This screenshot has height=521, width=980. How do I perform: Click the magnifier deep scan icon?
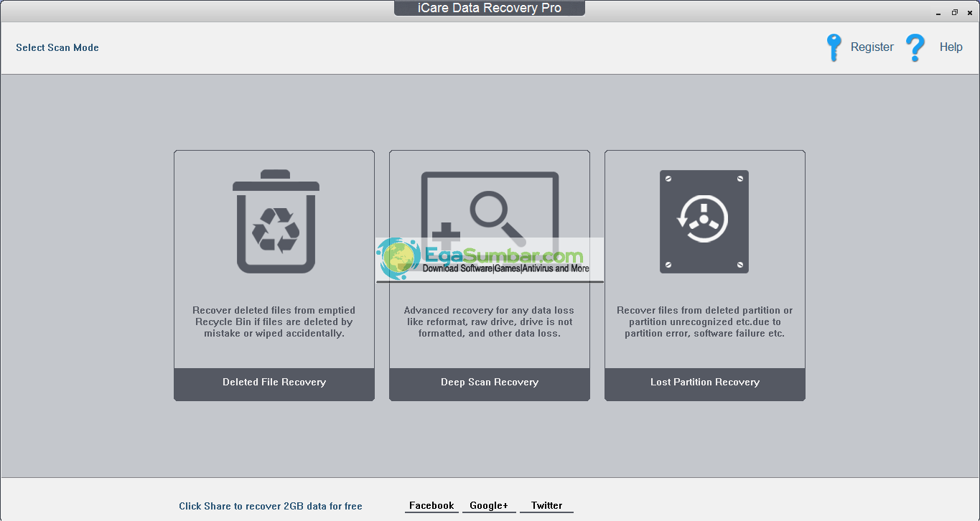(x=490, y=221)
